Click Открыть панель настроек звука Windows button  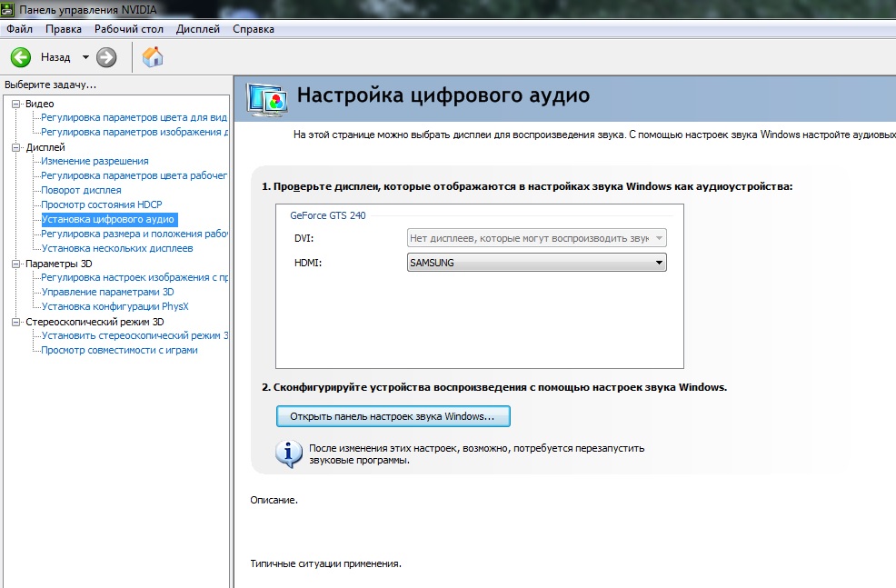(x=393, y=416)
